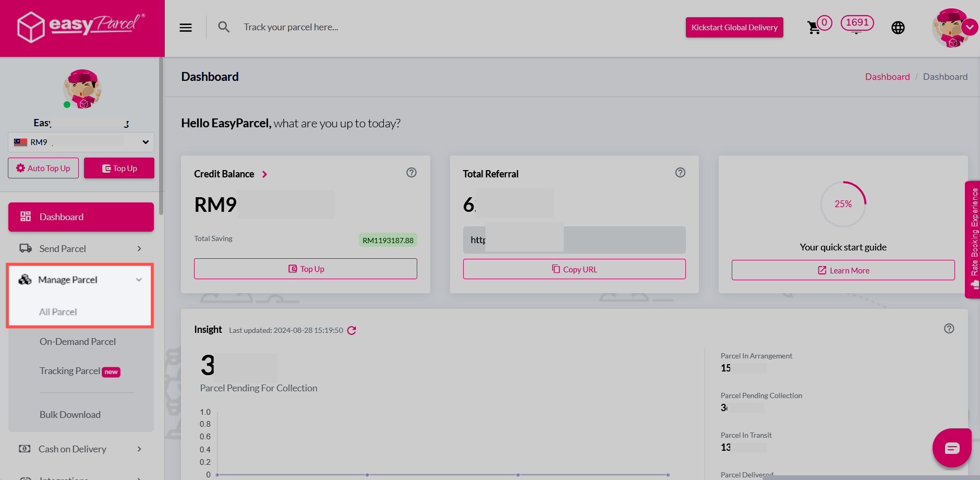Screen dimensions: 980x480
Task: Click the sidebar scrollbar
Action: [x=161, y=137]
